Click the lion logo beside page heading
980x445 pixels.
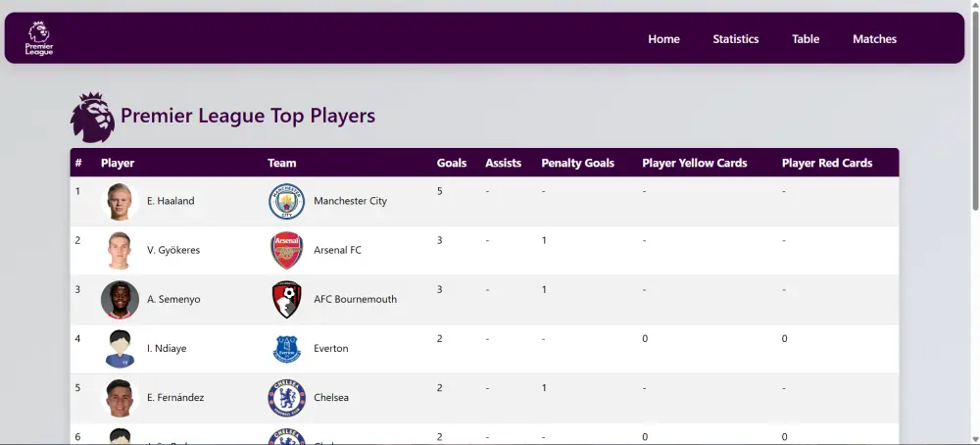(92, 117)
